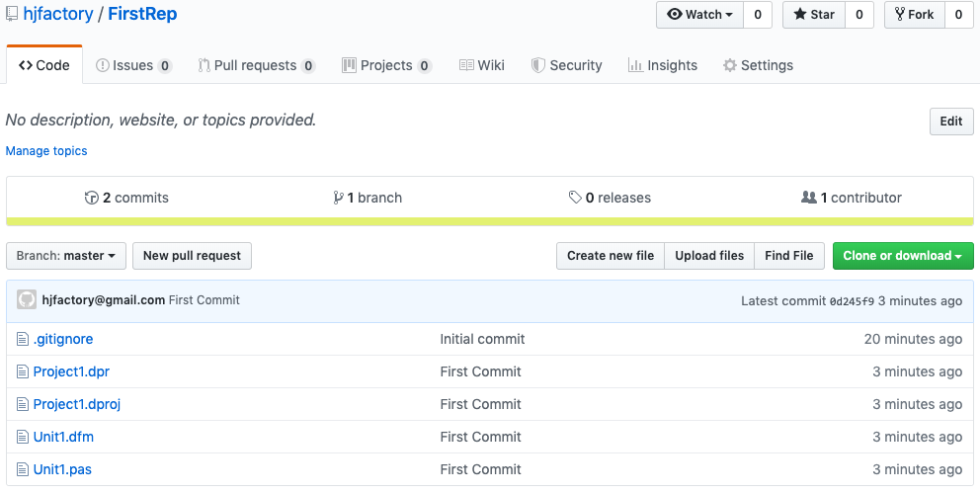980x493 pixels.
Task: Click the file icon beside Project1.dproj
Action: pos(23,404)
